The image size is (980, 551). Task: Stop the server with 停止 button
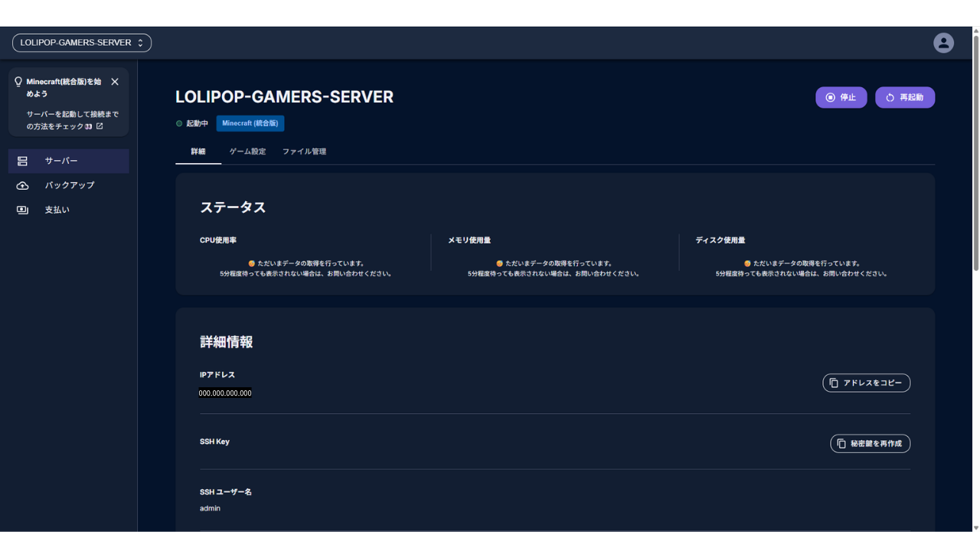[841, 97]
